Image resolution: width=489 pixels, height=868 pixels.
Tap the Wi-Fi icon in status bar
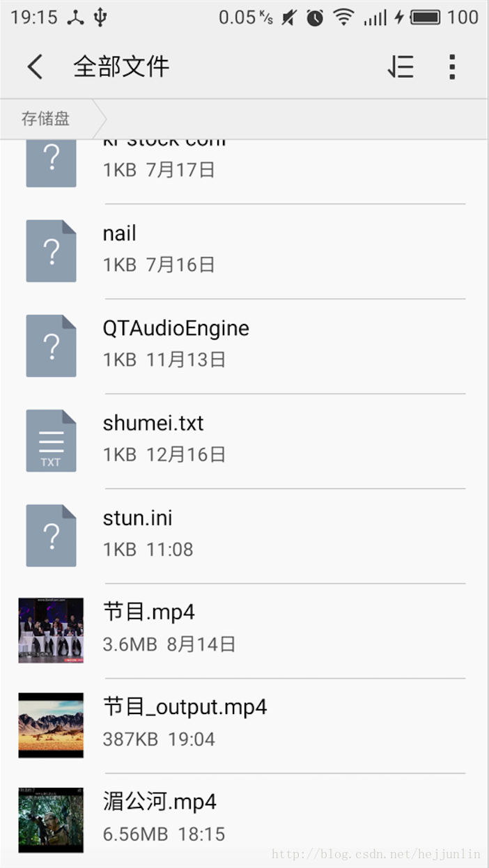[x=343, y=17]
